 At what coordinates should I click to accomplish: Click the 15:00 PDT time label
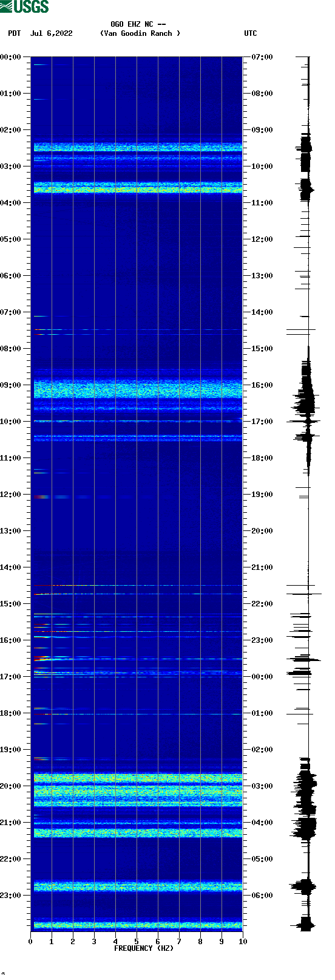pyautogui.click(x=11, y=604)
